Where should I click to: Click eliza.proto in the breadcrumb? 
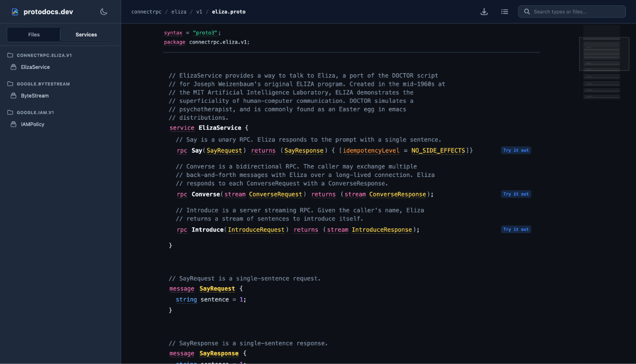[x=228, y=12]
